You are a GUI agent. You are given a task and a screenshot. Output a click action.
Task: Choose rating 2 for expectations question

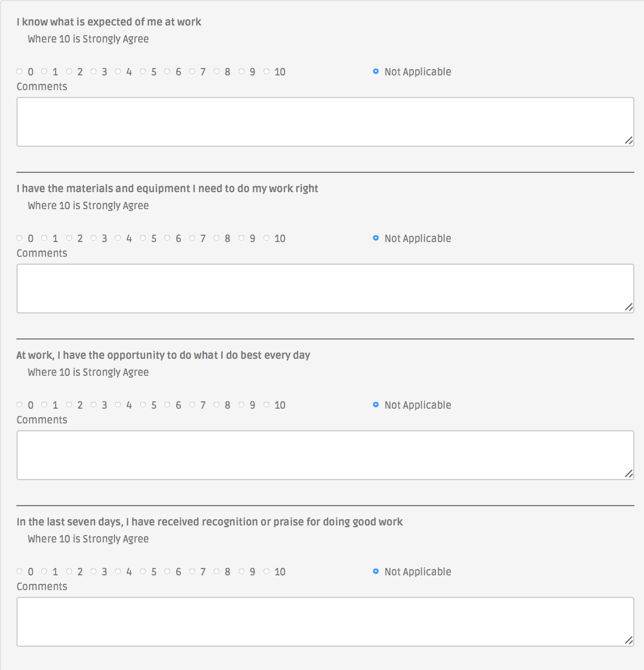(x=69, y=71)
